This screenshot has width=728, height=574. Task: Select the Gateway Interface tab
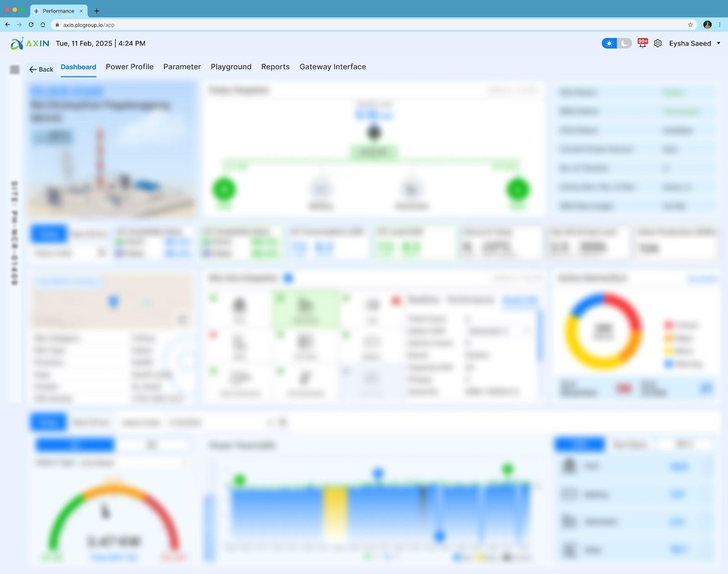[333, 67]
